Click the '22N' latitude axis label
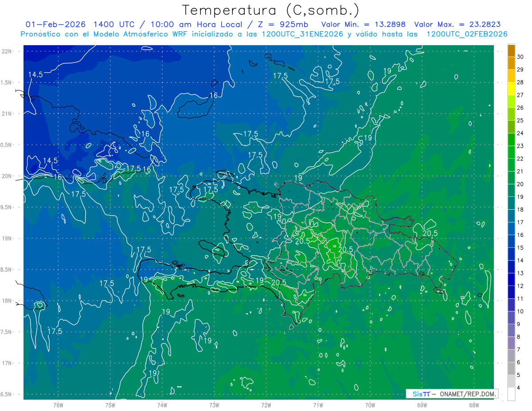Screen dimensions: 532x411 pyautogui.click(x=8, y=51)
